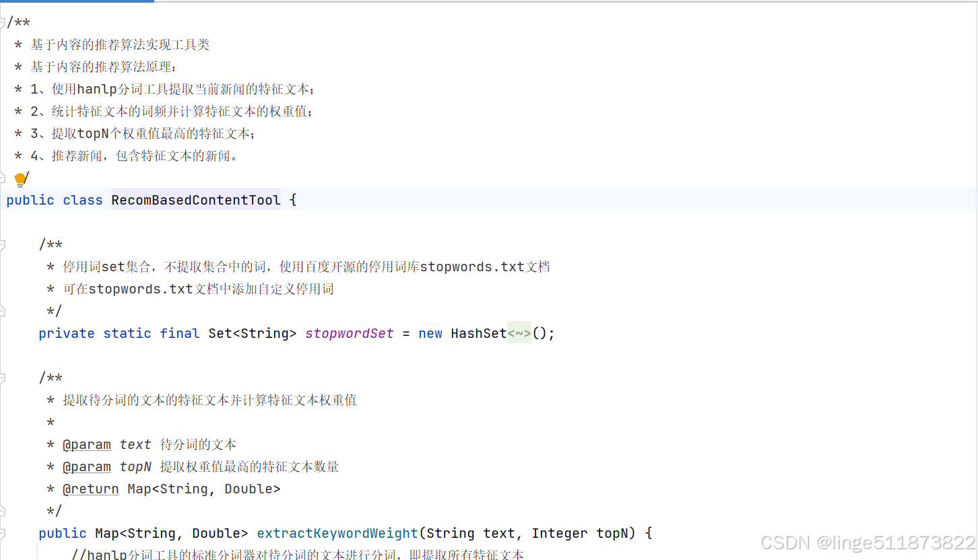Viewport: 978px width, 560px height.
Task: Click the fold marker ending the @return comment block
Action: click(3, 511)
